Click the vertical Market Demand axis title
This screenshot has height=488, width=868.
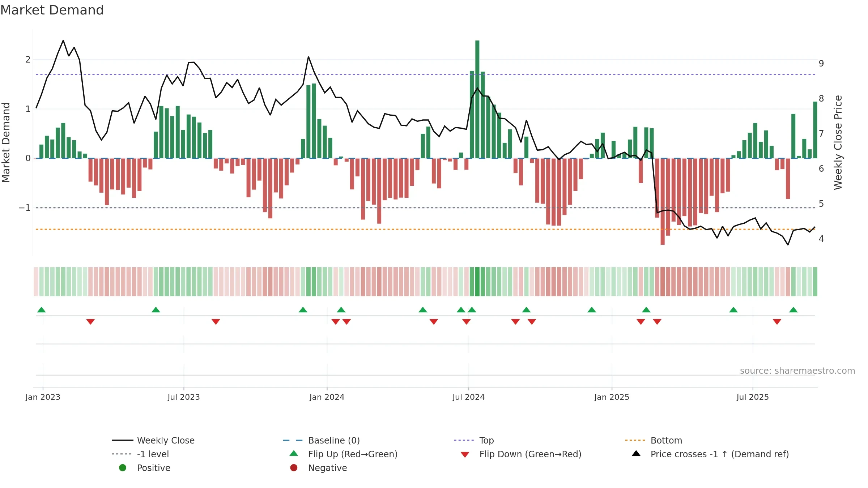click(6, 142)
